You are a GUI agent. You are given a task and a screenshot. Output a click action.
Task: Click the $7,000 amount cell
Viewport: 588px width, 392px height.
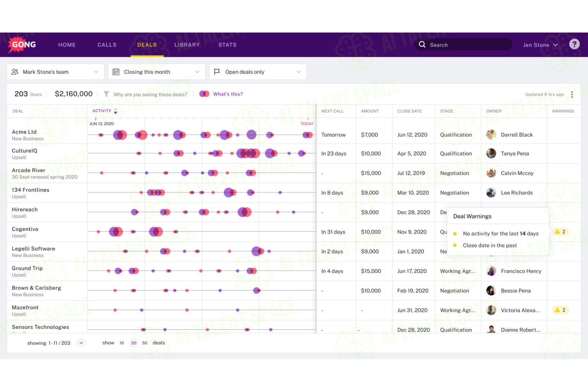click(370, 134)
